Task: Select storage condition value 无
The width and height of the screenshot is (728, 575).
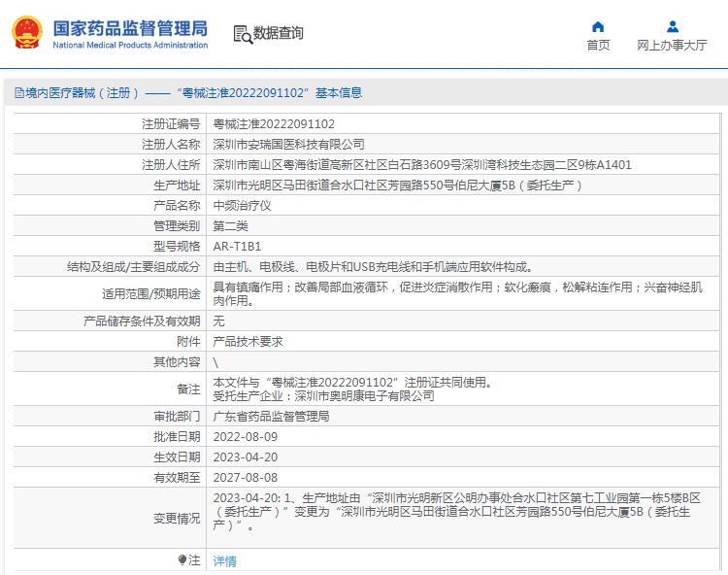Action: [218, 321]
